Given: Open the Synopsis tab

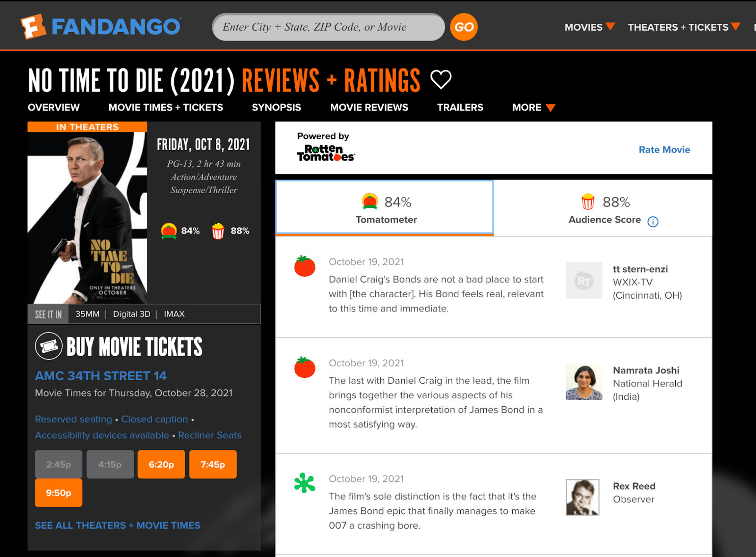Looking at the screenshot, I should coord(276,107).
